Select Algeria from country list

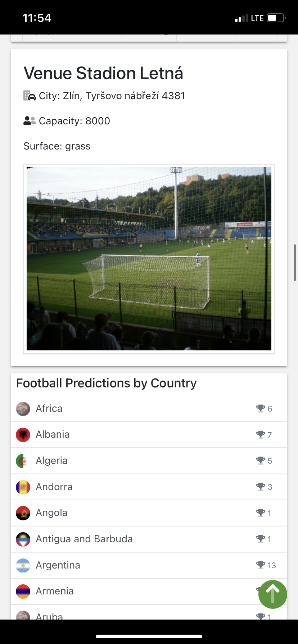click(x=51, y=461)
